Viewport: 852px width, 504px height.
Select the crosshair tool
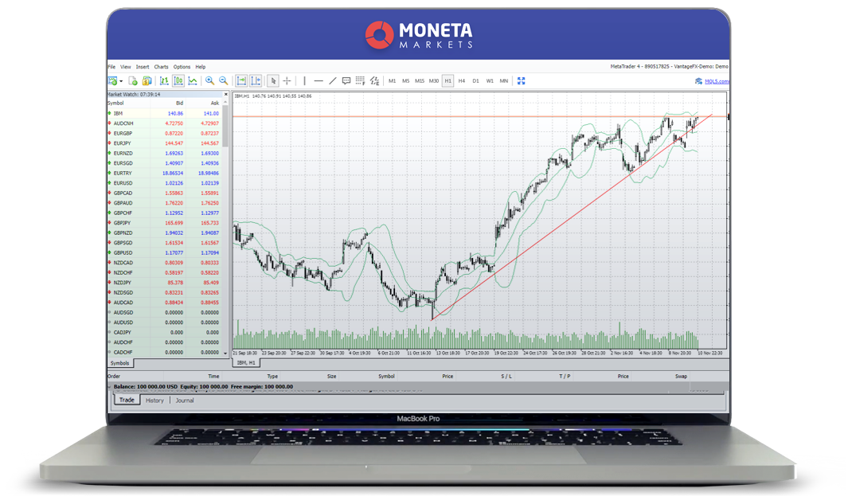coord(287,81)
